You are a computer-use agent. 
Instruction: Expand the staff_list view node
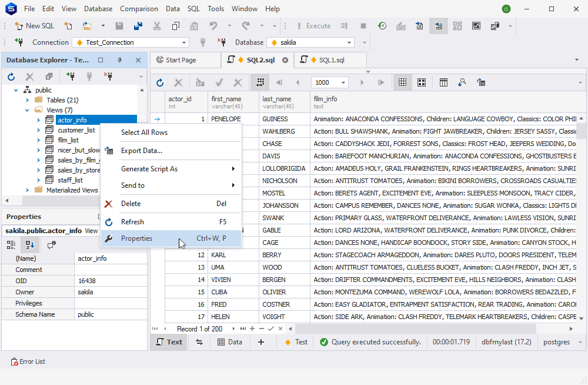pyautogui.click(x=38, y=180)
